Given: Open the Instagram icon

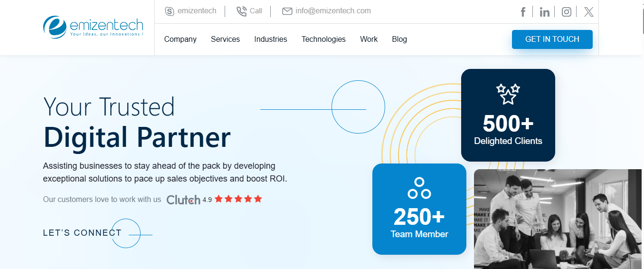Looking at the screenshot, I should 567,12.
